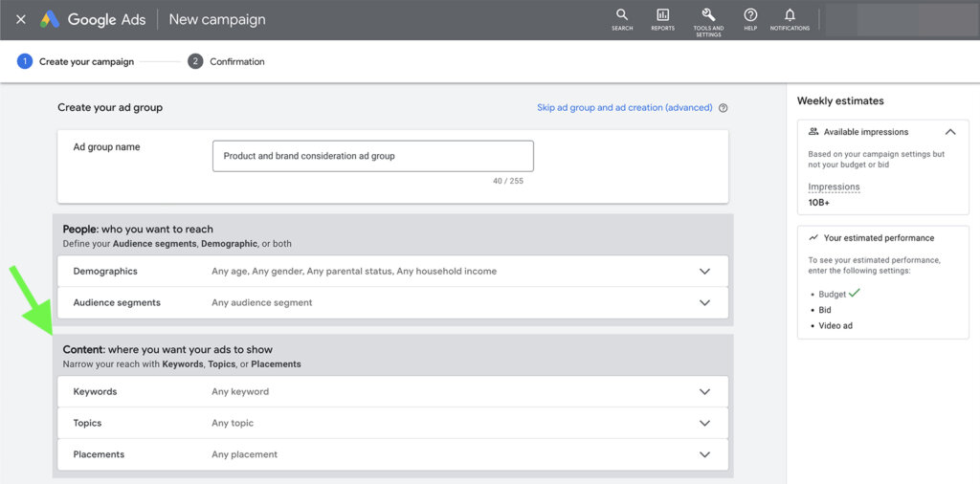Select step 1 Create your campaign
980x484 pixels.
[x=76, y=62]
